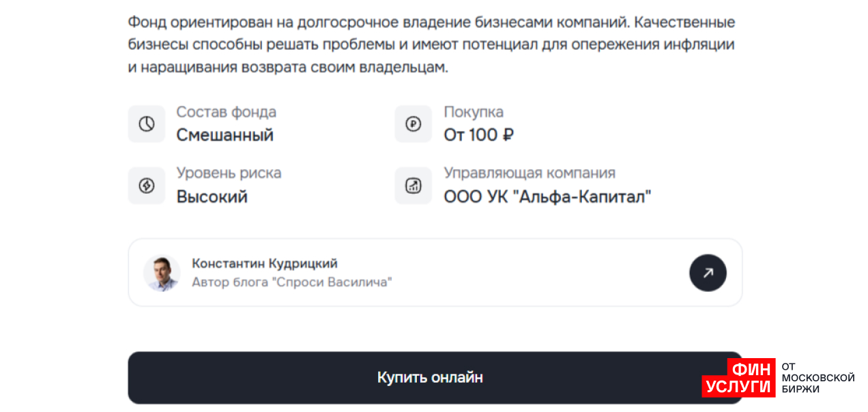Click the Уровень риска label
The height and width of the screenshot is (412, 868).
229,173
